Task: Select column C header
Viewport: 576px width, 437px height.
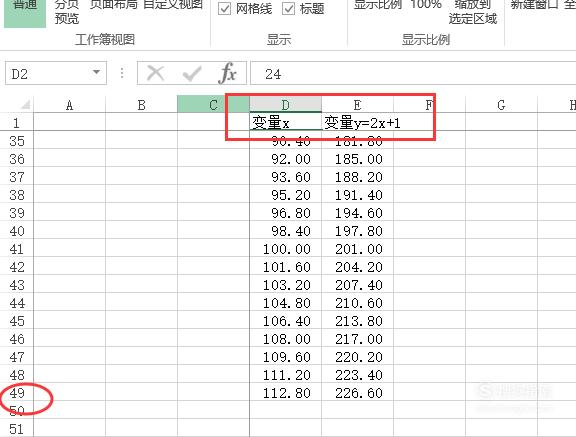Action: [x=213, y=105]
